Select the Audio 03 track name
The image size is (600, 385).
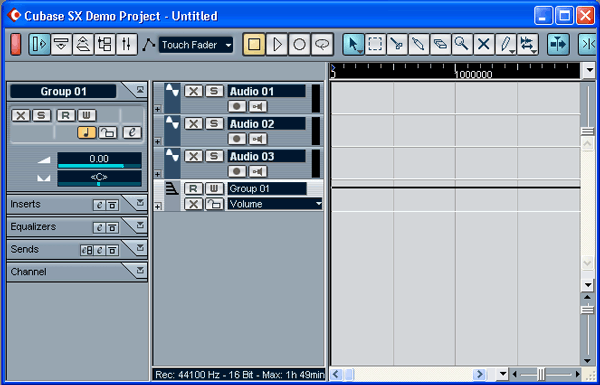267,156
